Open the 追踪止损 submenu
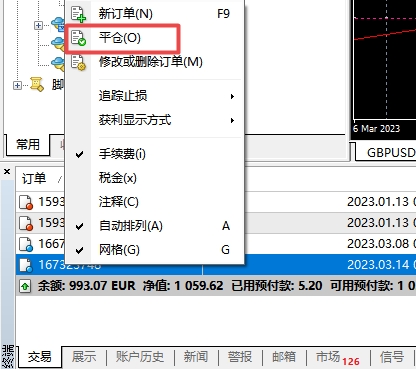 (x=154, y=96)
